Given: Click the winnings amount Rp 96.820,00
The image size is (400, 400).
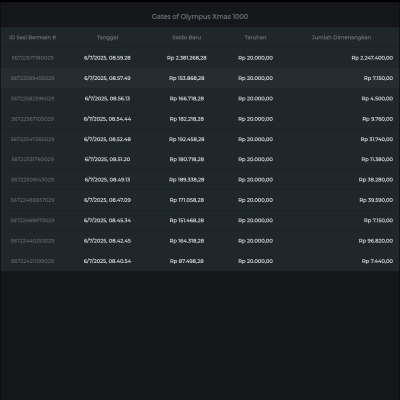Looking at the screenshot, I should pyautogui.click(x=376, y=241).
